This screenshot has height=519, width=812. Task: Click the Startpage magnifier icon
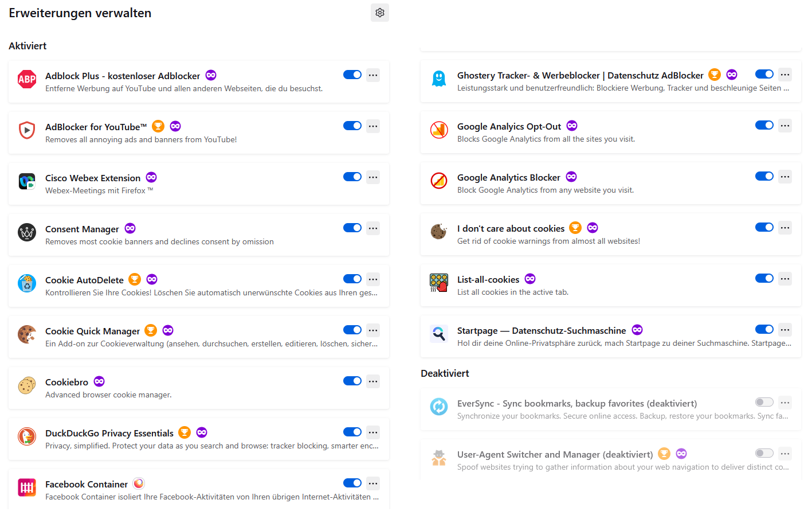(x=438, y=334)
